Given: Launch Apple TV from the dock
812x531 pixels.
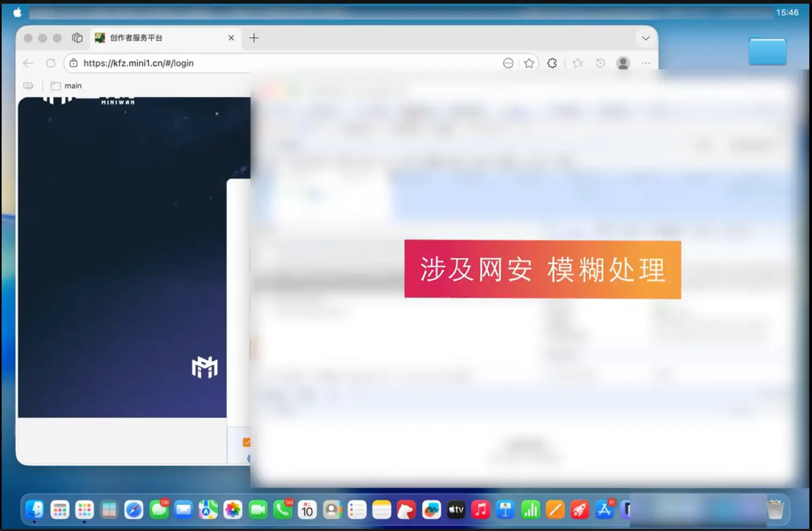Looking at the screenshot, I should (x=456, y=509).
